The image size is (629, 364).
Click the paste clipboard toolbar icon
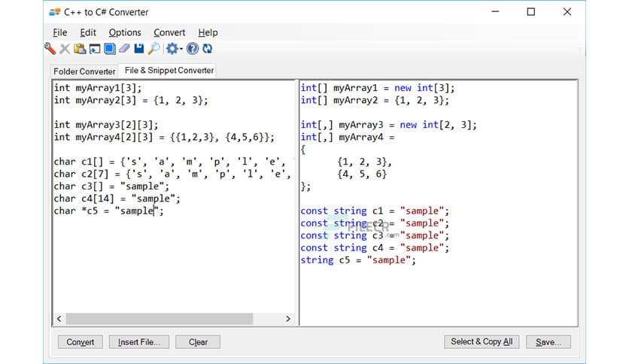pos(80,49)
